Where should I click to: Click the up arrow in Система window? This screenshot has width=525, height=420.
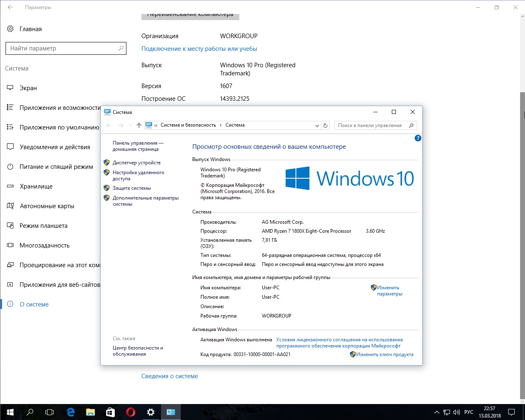(x=139, y=125)
